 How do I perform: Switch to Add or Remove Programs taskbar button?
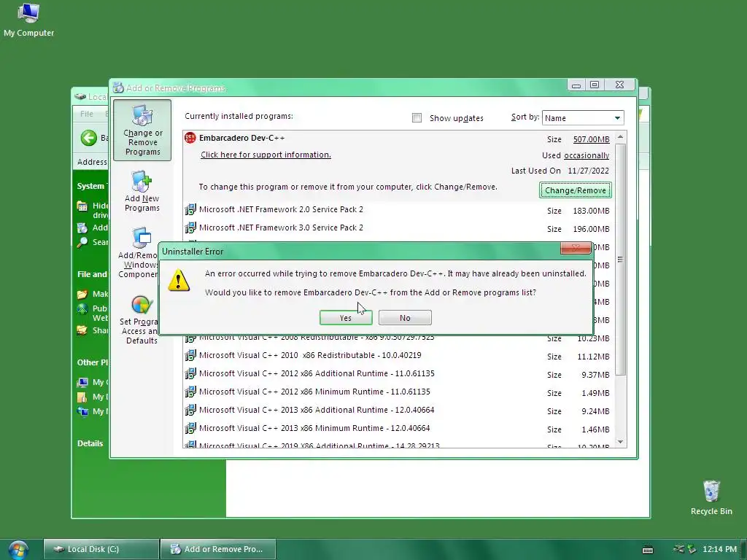pyautogui.click(x=217, y=549)
